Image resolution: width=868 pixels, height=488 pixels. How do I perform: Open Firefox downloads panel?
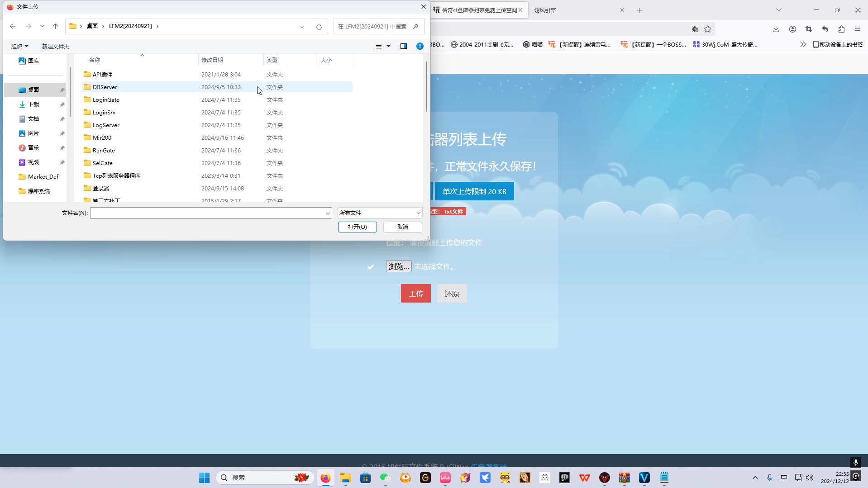pyautogui.click(x=776, y=29)
